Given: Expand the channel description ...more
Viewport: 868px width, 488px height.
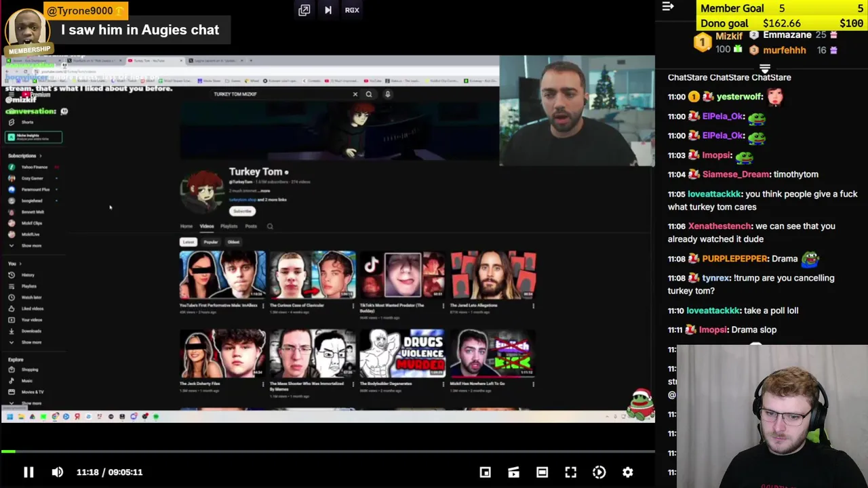Looking at the screenshot, I should pyautogui.click(x=264, y=191).
